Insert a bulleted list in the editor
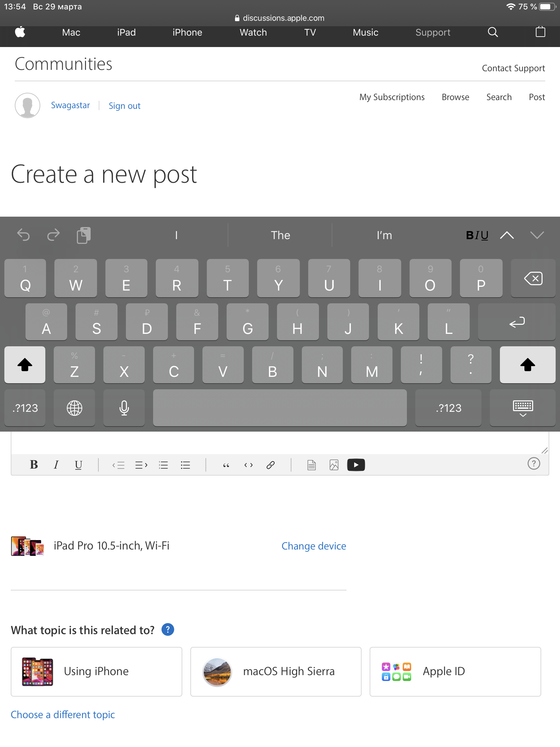Image resolution: width=560 pixels, height=747 pixels. [x=185, y=465]
